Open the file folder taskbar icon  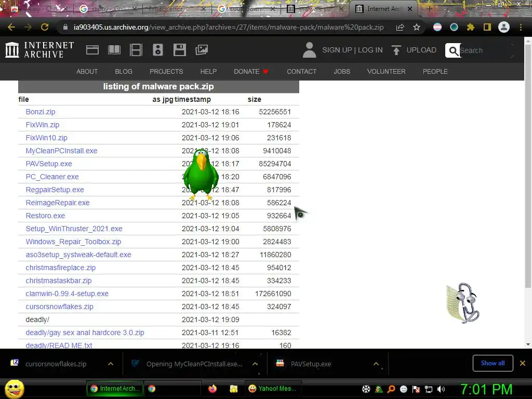233,389
